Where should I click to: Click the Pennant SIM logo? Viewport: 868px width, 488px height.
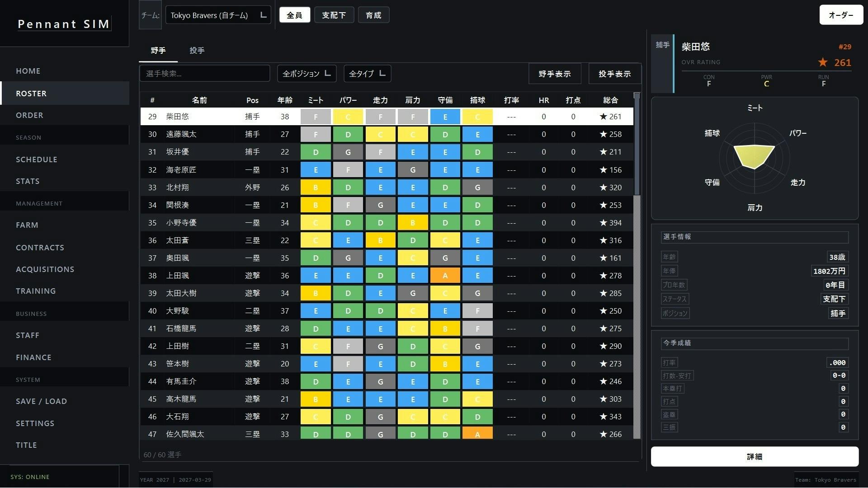64,24
